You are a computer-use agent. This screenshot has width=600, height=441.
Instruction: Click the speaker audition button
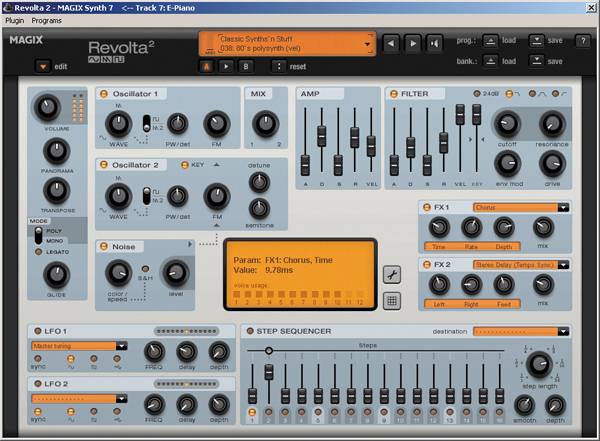point(434,43)
